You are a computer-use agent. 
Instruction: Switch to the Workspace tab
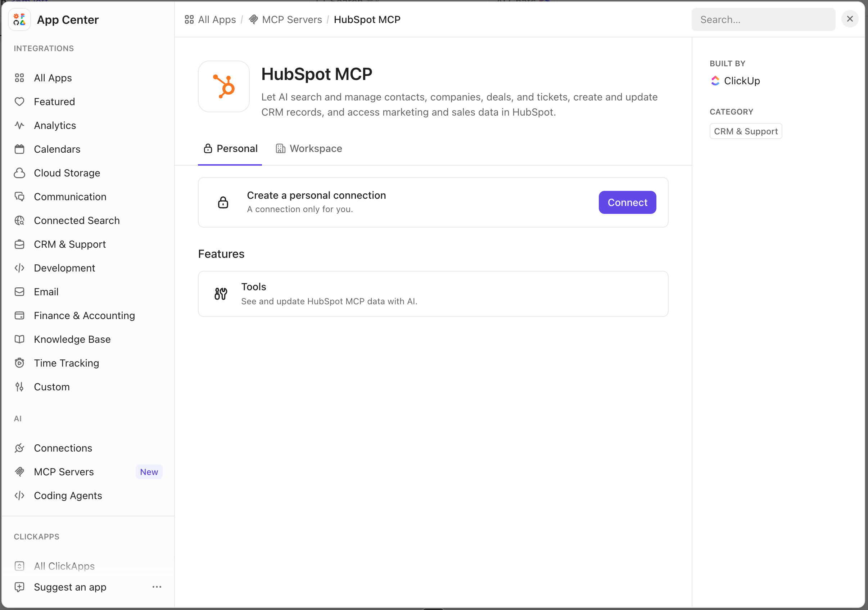pyautogui.click(x=309, y=149)
